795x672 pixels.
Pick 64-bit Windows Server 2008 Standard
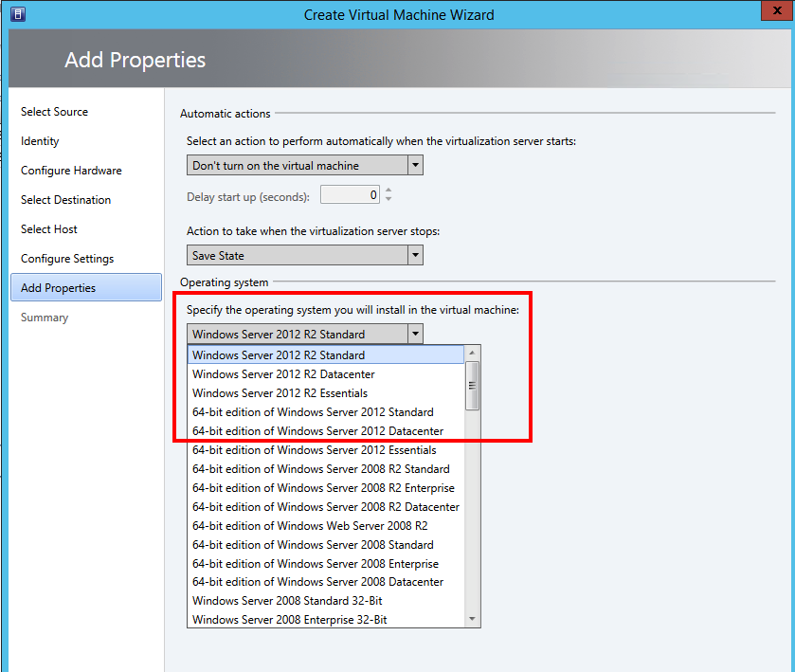click(326, 545)
